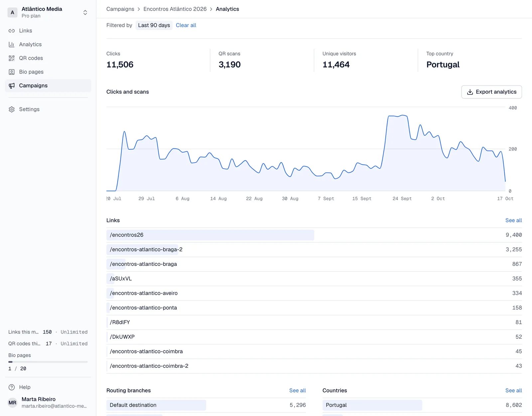Click the Analytics bar-chart icon in sidebar

[12, 44]
